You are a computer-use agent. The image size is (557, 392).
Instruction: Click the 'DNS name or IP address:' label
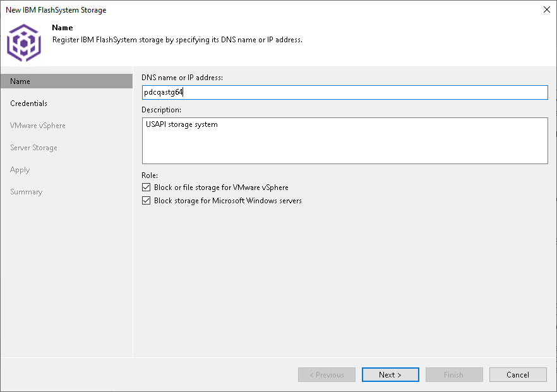[183, 78]
